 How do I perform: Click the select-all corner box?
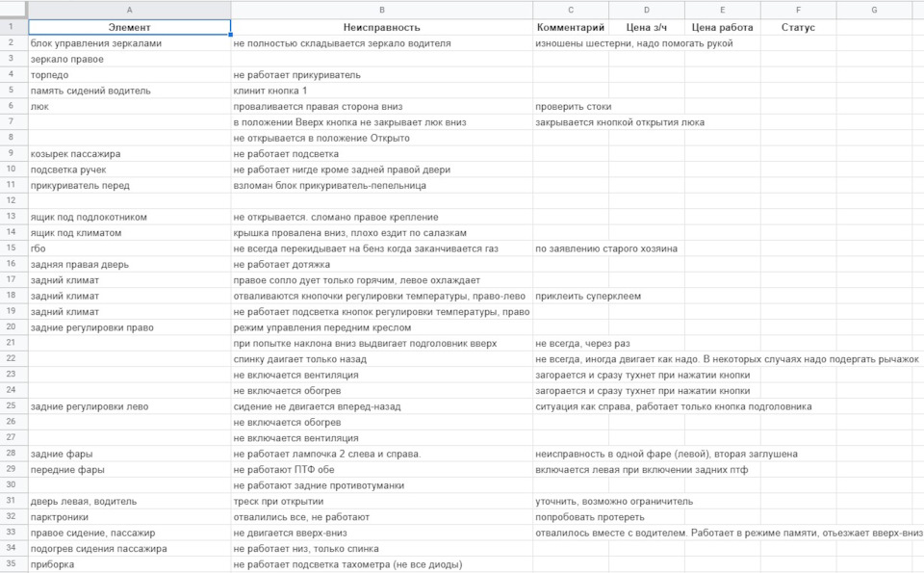(13, 10)
